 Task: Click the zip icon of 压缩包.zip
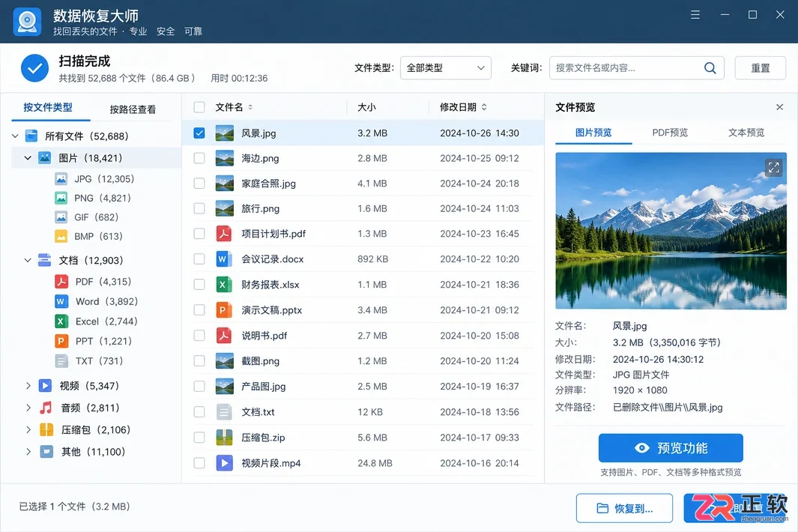224,438
